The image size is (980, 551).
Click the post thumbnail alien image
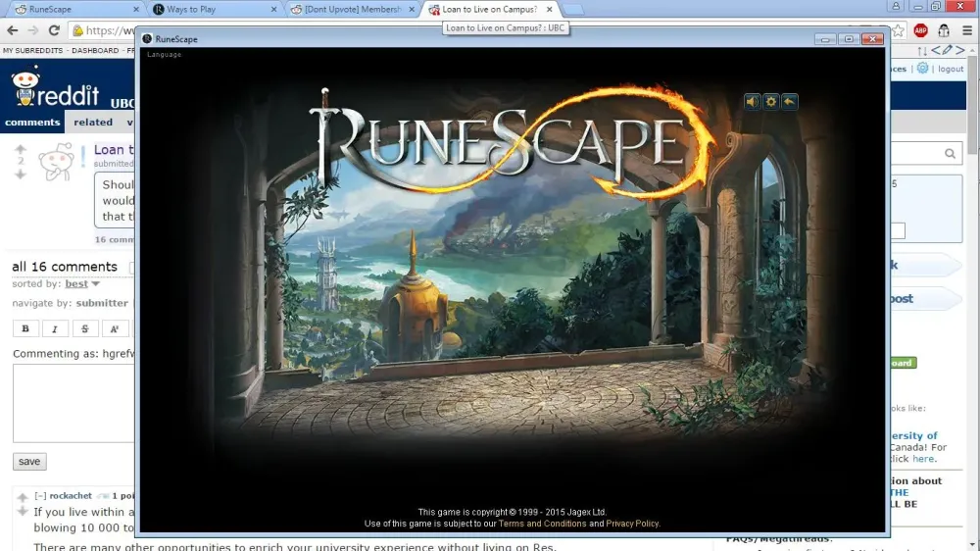(x=56, y=163)
